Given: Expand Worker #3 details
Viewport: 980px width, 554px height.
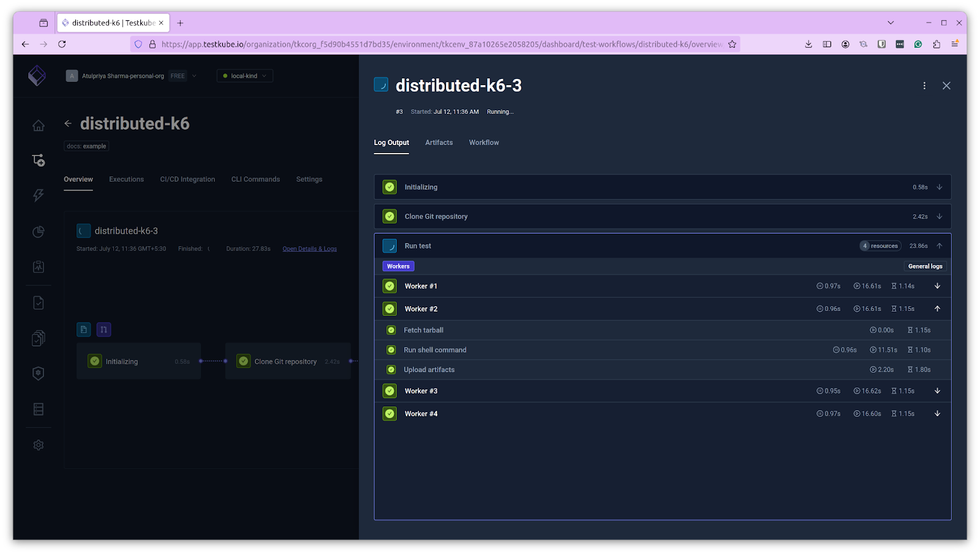Looking at the screenshot, I should (937, 391).
